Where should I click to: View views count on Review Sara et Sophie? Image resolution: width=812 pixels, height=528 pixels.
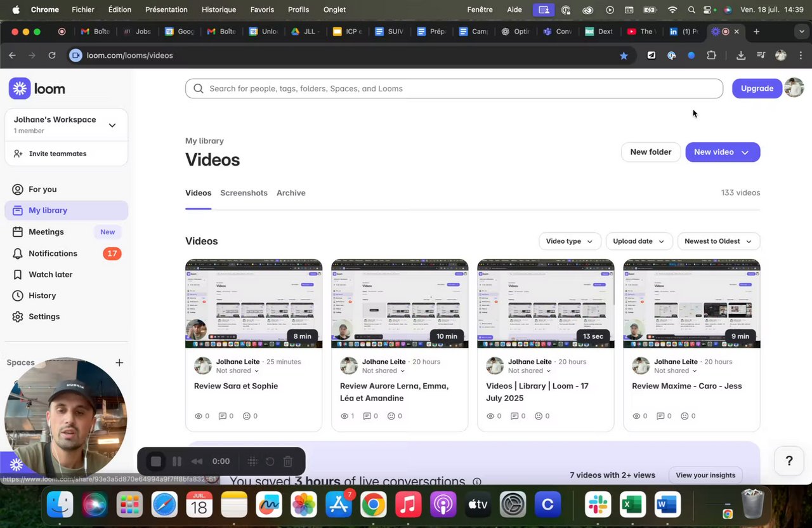tap(202, 416)
